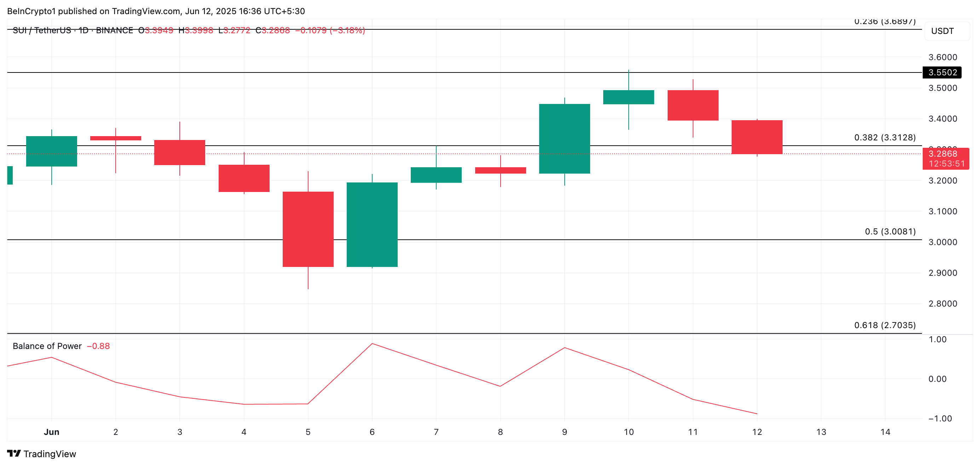Click the green candle on June 9
This screenshot has width=980, height=466.
coord(564,139)
